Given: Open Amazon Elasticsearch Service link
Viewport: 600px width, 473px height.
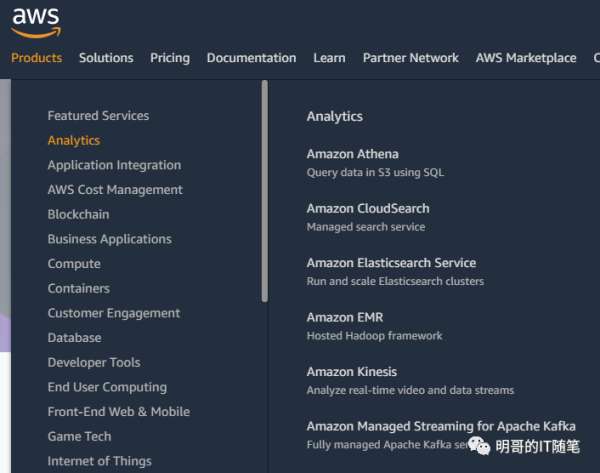Looking at the screenshot, I should (x=391, y=263).
